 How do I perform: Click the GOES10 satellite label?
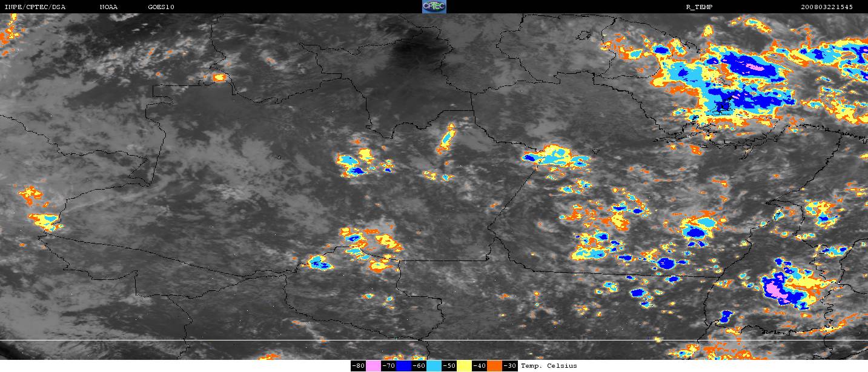tap(162, 7)
